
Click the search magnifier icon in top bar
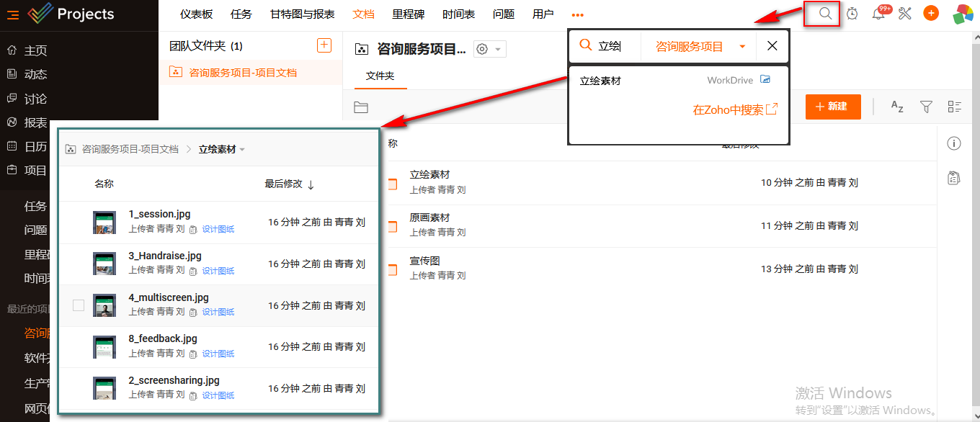(825, 14)
